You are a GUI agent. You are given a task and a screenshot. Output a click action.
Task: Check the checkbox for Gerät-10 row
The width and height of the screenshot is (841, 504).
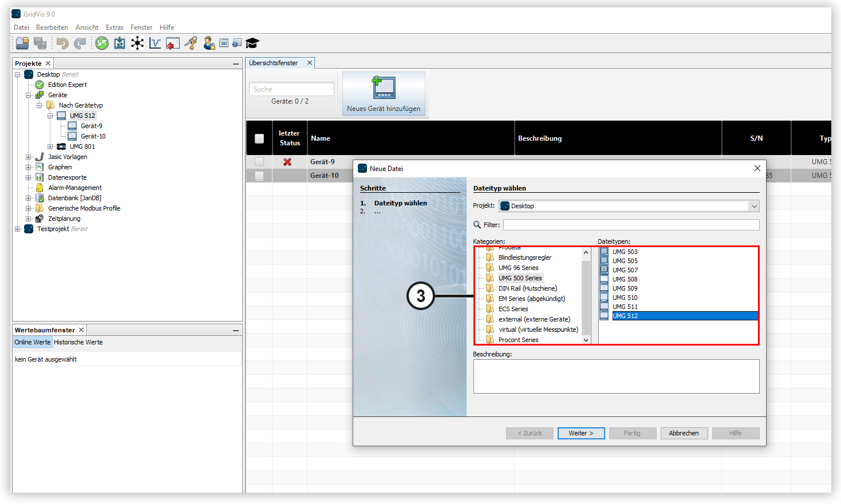(x=259, y=176)
